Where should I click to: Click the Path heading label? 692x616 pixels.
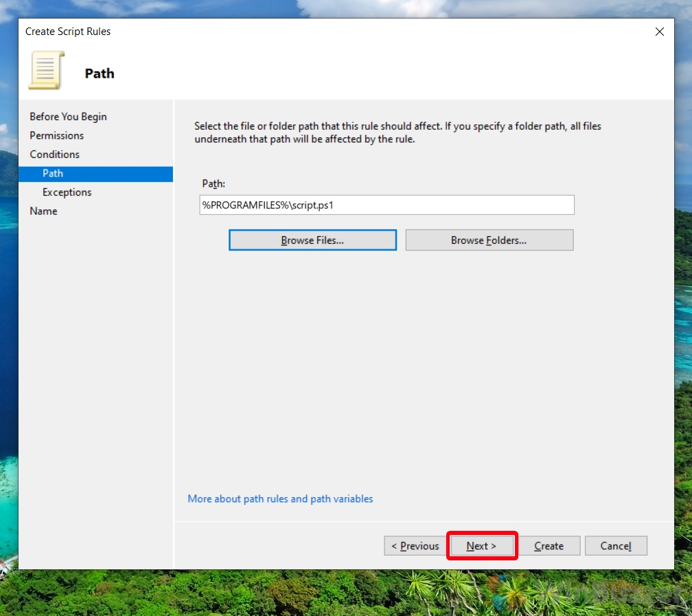point(100,73)
